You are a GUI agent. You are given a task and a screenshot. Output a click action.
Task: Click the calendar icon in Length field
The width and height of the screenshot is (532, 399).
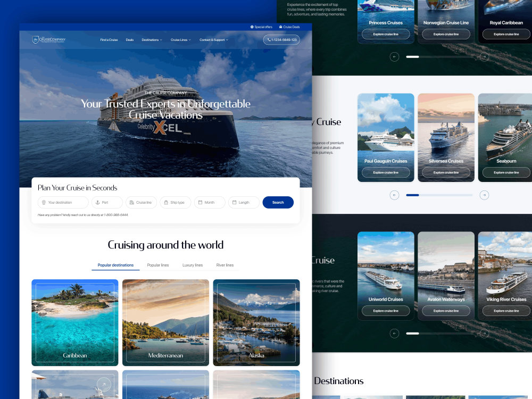click(x=234, y=202)
